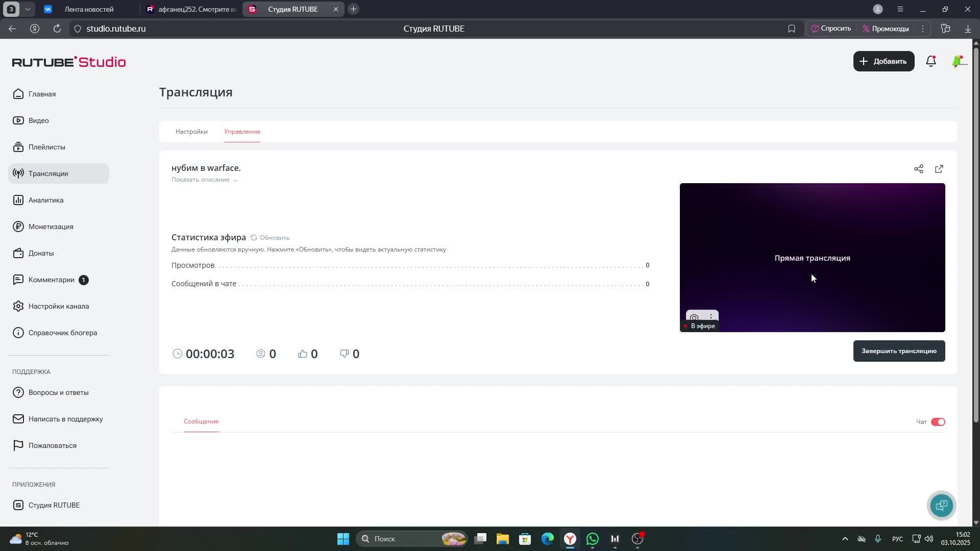
Task: Toggle the Чат switch off
Action: coord(938,422)
